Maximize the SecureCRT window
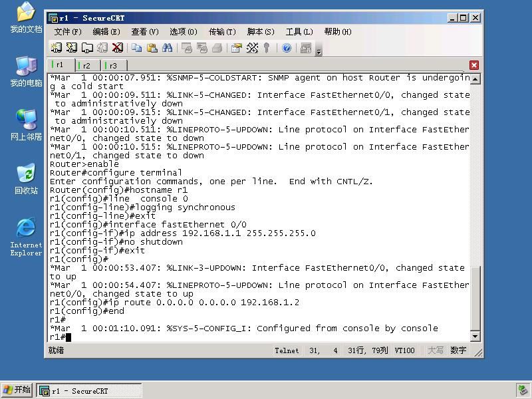Screen dimensions: 532x399 tap(464, 18)
